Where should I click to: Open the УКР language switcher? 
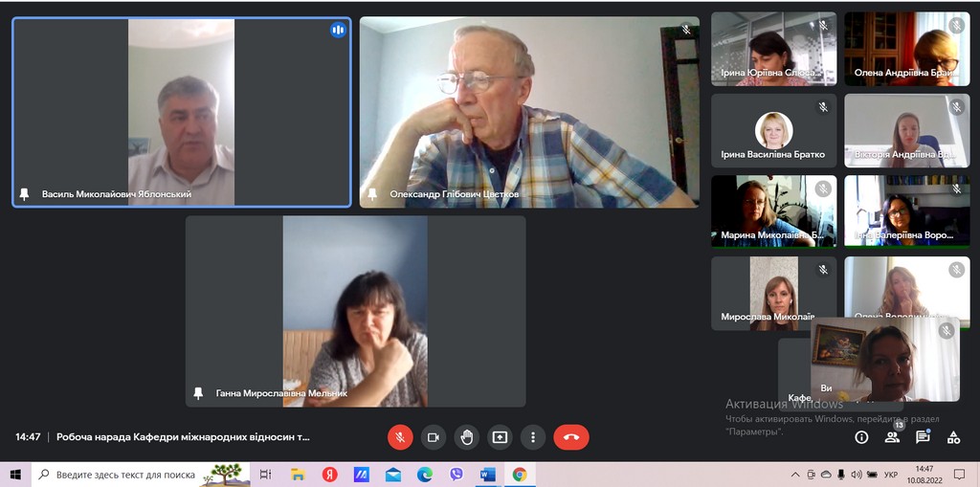pos(889,474)
